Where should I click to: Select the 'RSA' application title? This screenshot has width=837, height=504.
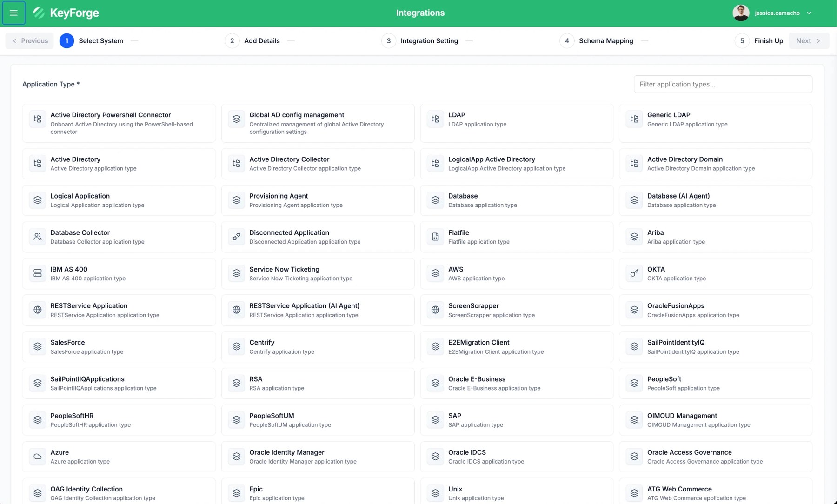(x=256, y=379)
